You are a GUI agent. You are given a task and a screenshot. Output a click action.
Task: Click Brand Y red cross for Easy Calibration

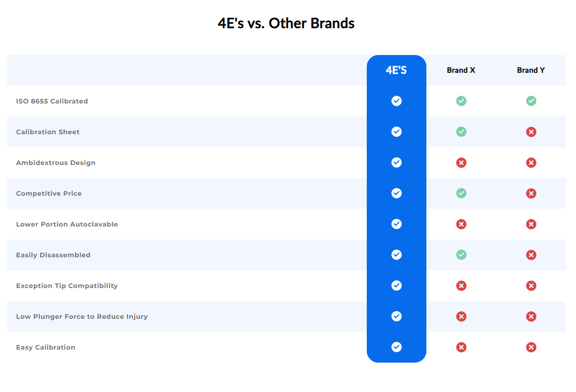[x=531, y=347]
